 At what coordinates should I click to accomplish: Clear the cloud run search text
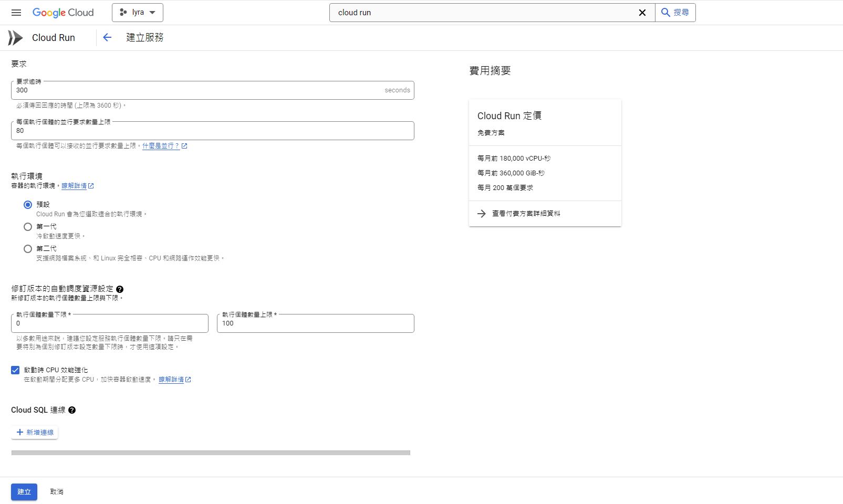(642, 13)
